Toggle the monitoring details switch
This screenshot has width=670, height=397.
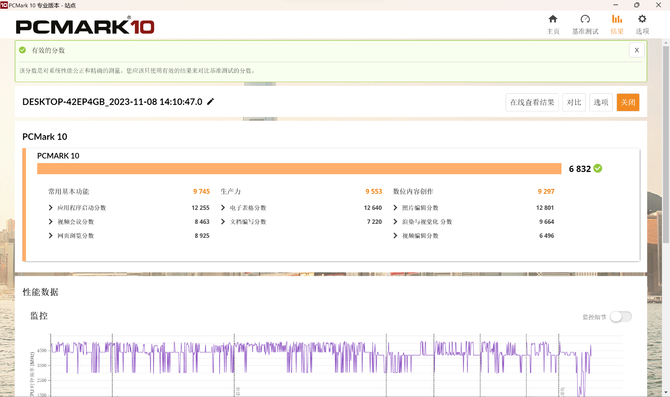[620, 317]
